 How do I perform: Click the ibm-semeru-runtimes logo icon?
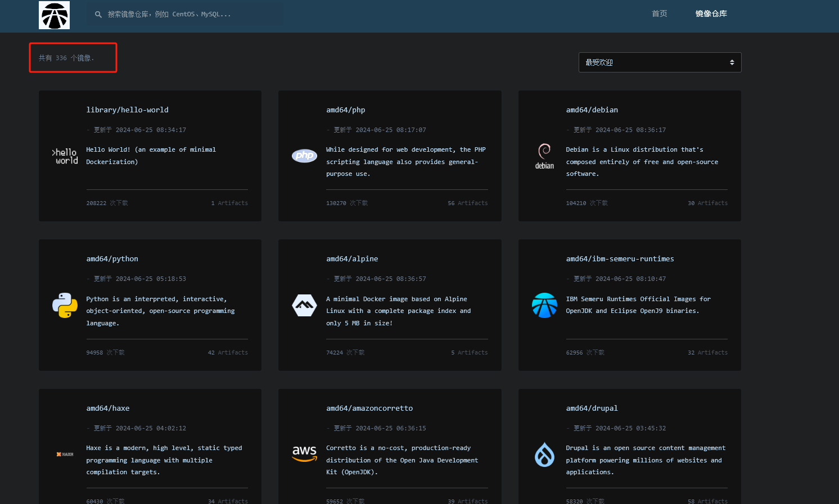(x=544, y=305)
